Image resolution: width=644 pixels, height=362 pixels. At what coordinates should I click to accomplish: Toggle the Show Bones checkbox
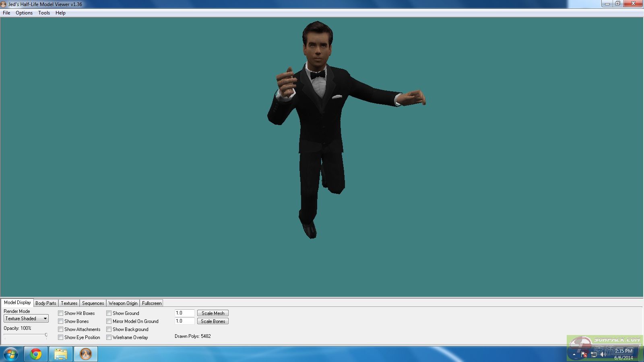pos(61,321)
